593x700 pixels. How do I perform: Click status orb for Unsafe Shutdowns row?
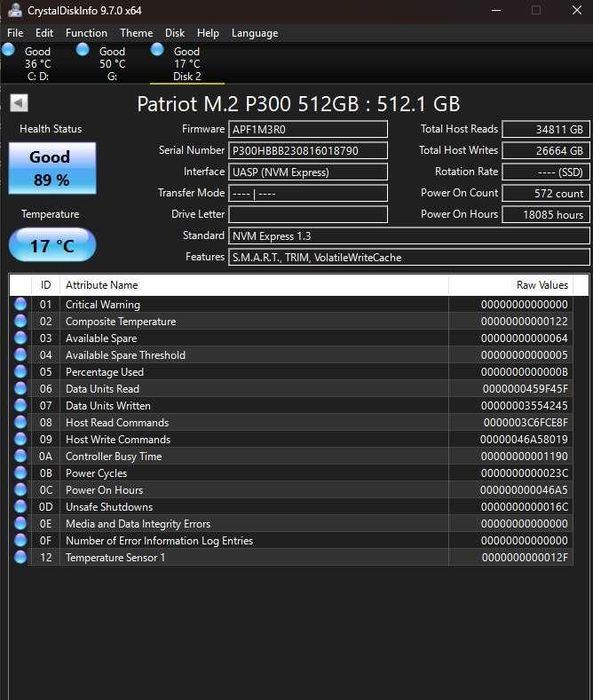pos(21,507)
